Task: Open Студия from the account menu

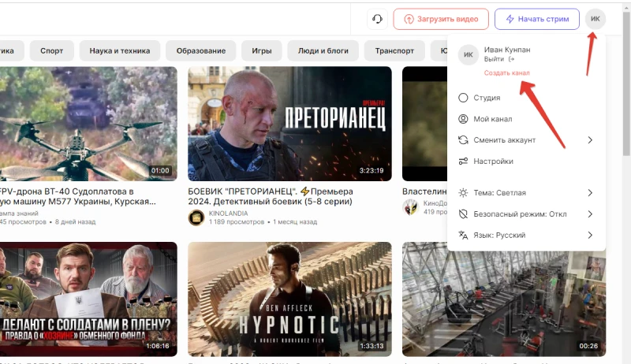Action: 526,98
